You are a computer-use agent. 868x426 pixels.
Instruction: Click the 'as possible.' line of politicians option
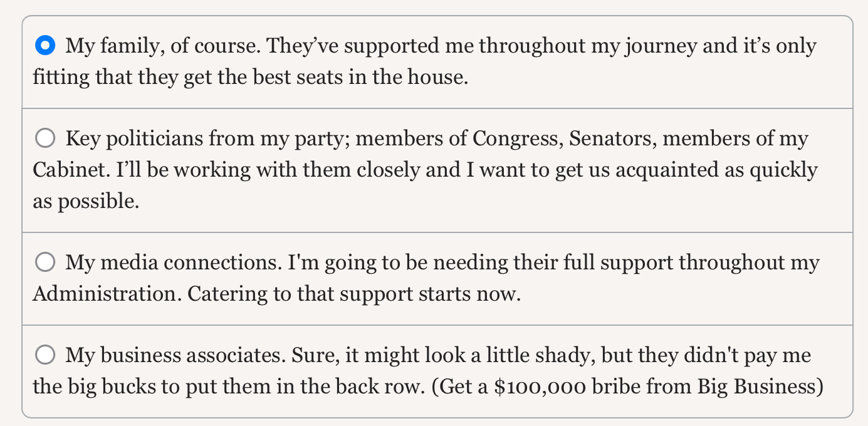86,202
